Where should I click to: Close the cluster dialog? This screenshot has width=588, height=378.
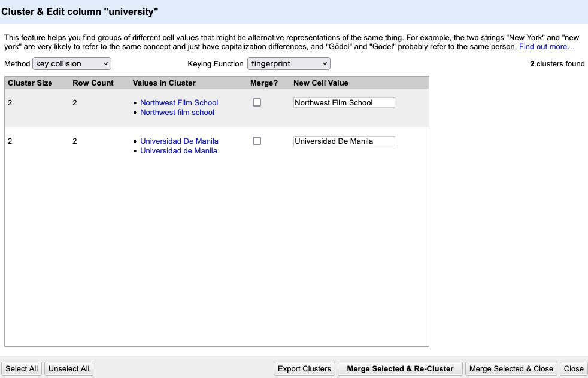pyautogui.click(x=574, y=368)
